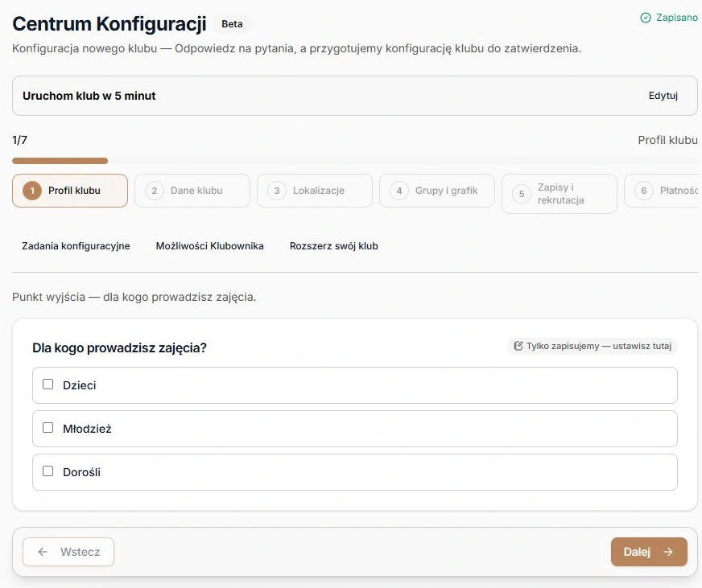Screen dimensions: 702x588
Task: Click the green Zapisano checkmark icon
Action: click(x=645, y=18)
